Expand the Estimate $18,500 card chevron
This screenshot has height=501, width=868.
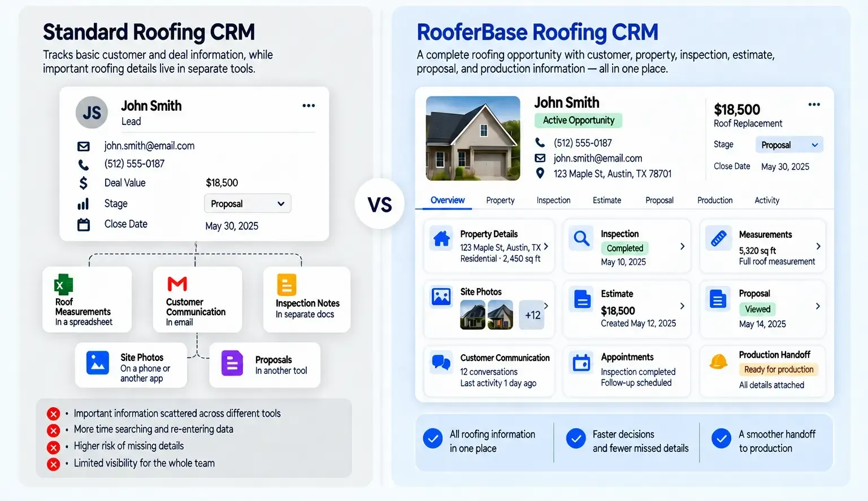point(682,306)
